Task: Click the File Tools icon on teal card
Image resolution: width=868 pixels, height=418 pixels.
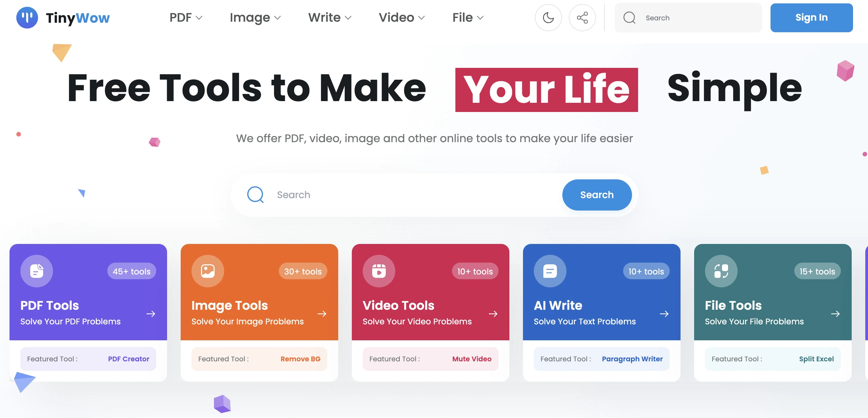Action: click(x=721, y=271)
